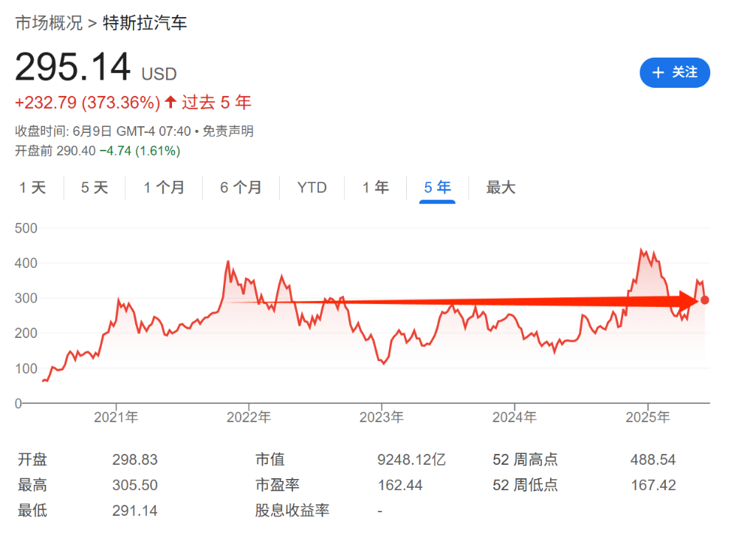Click the red dot at the chart's latest point
The height and width of the screenshot is (541, 756).
point(704,300)
